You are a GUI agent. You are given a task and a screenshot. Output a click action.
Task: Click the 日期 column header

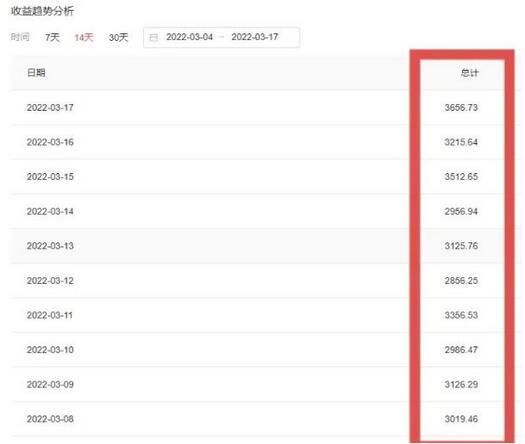[36, 73]
